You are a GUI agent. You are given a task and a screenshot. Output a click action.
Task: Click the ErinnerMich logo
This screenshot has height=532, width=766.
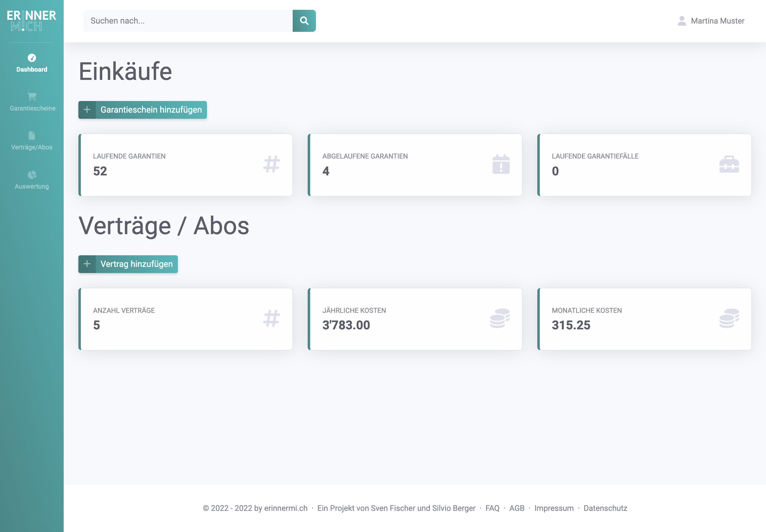click(x=32, y=21)
